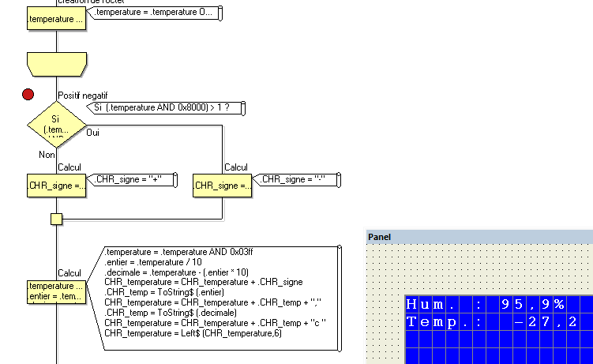
Task: Click the 'Calcul' label above the Oui block
Action: [236, 167]
